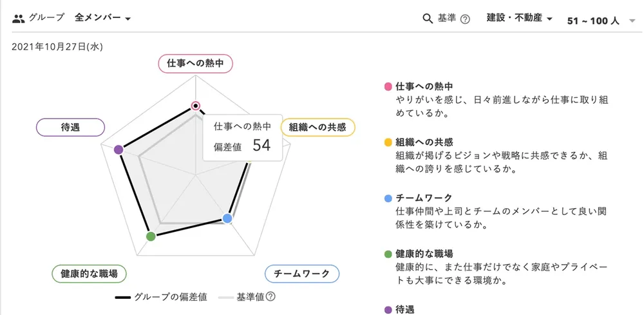Click pink dot beside 仕事への熱中 description

coord(388,86)
